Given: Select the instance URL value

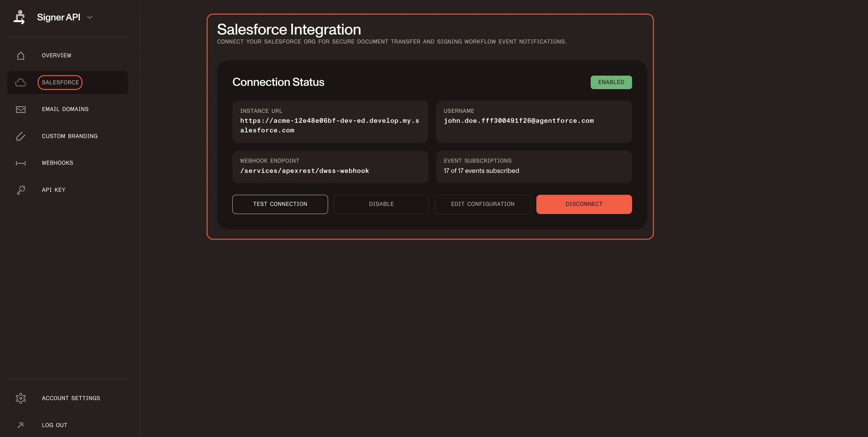Looking at the screenshot, I should [x=330, y=125].
